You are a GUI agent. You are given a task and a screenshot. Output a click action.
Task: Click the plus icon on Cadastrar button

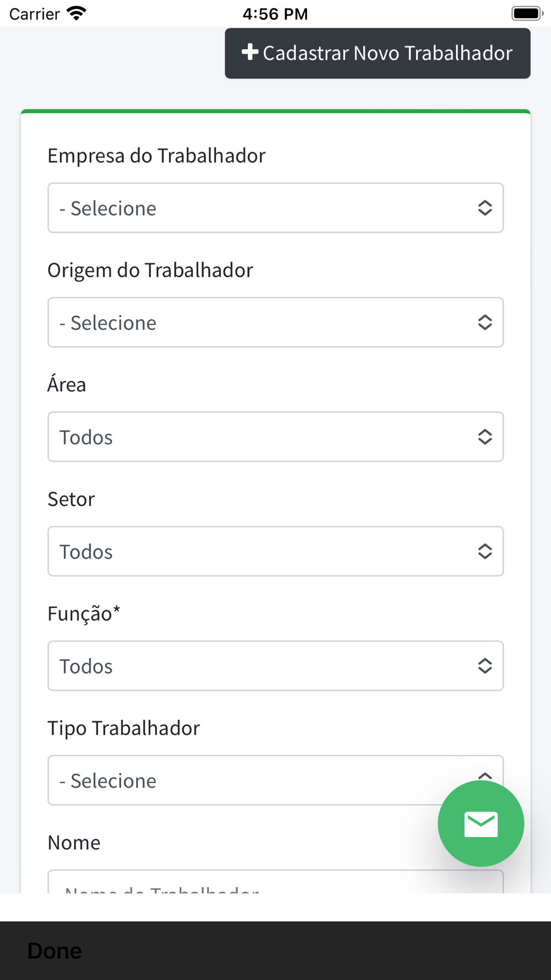[250, 52]
